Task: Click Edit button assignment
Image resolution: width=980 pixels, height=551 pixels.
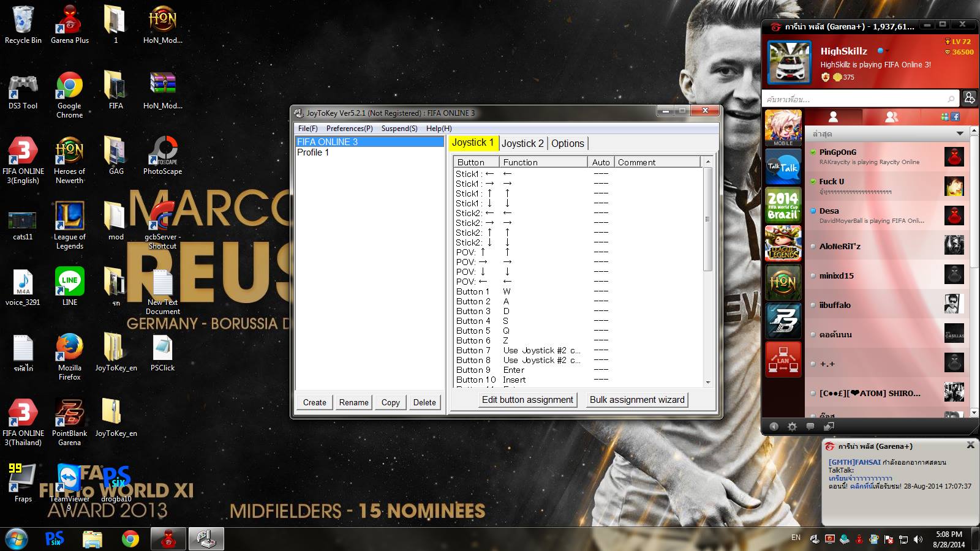Action: [x=527, y=400]
